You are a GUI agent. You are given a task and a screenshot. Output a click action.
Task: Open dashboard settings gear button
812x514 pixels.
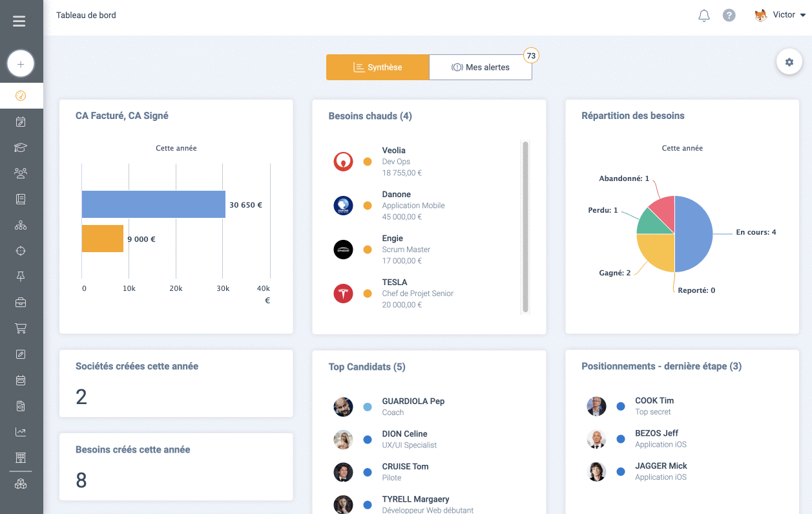tap(789, 62)
